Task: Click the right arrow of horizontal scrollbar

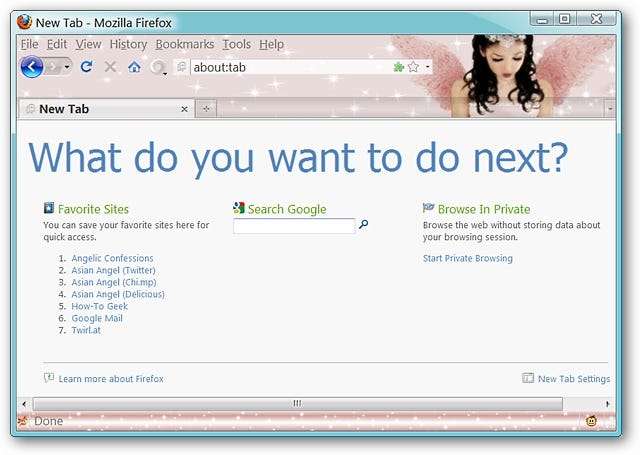Action: tap(608, 404)
